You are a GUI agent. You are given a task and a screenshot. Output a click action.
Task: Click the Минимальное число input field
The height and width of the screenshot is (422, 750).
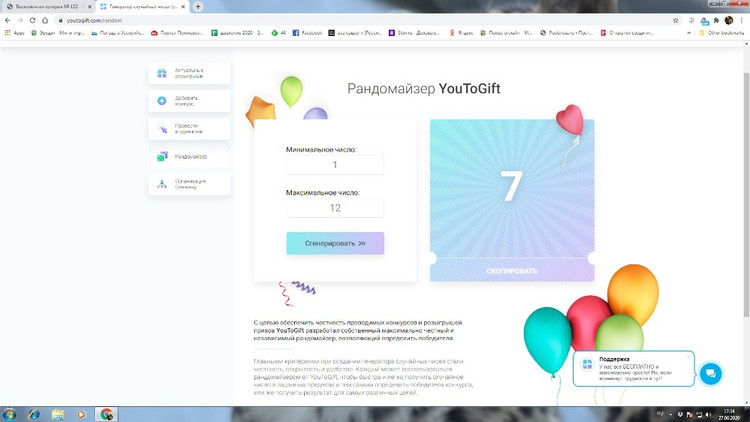point(335,165)
